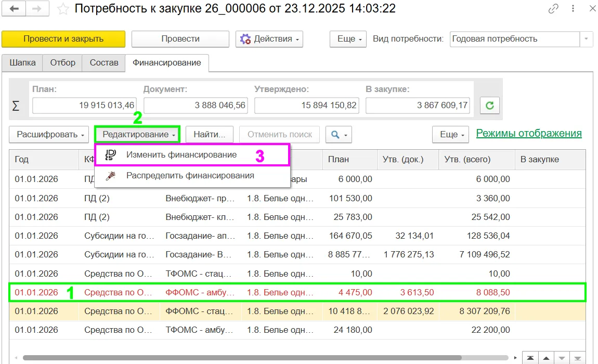Switch to the Отбор tab
The width and height of the screenshot is (598, 364).
pyautogui.click(x=62, y=63)
